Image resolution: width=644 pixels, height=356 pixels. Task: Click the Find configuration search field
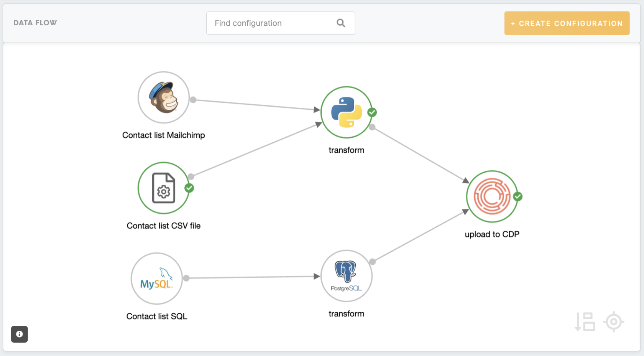[272, 23]
